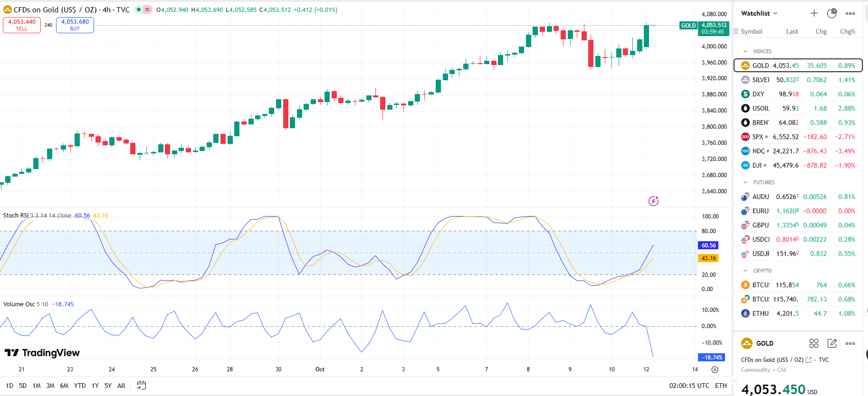Screen dimensions: 868x396
Task: Click the lightning bolt icon on the chart
Action: point(654,201)
